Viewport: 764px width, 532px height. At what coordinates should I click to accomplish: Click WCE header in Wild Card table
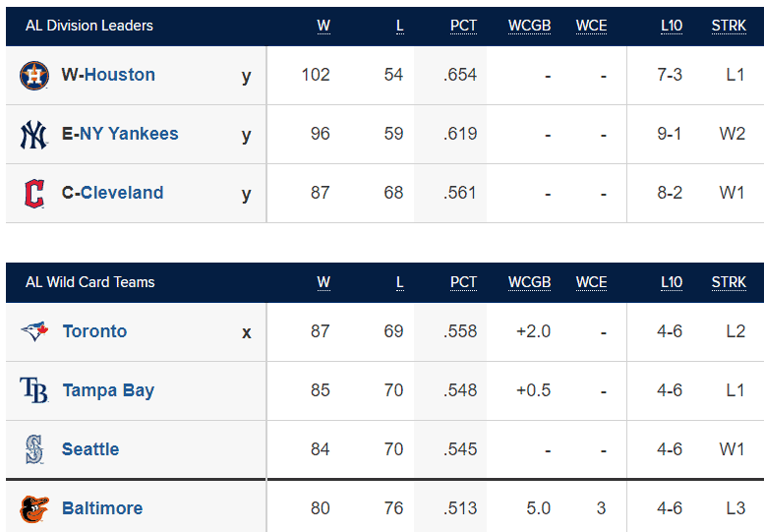point(591,282)
